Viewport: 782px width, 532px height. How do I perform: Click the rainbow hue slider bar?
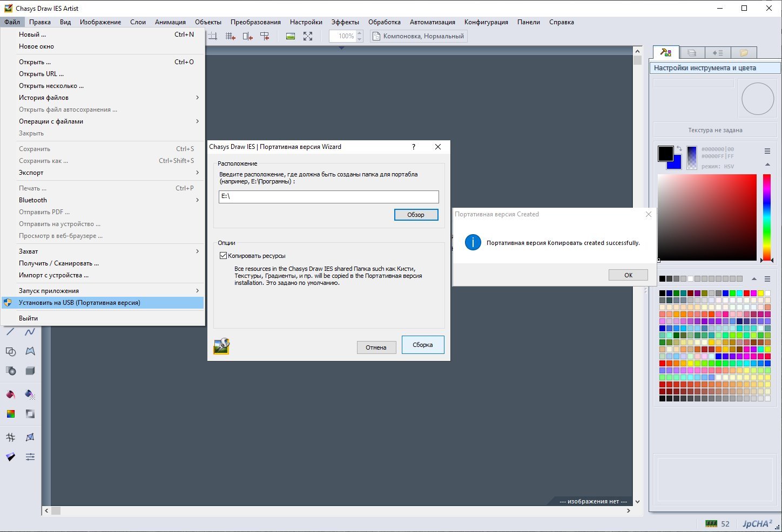(767, 217)
